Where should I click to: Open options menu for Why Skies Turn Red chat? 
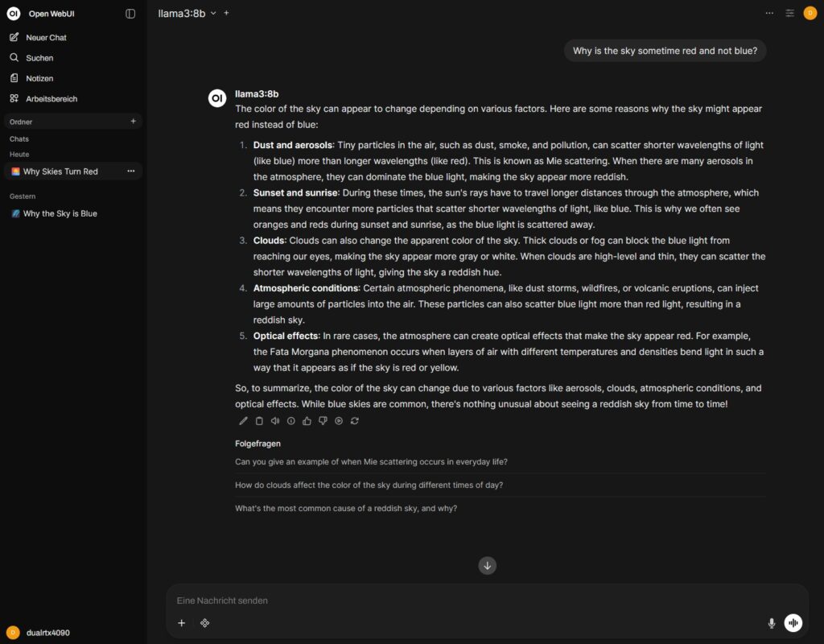point(130,171)
